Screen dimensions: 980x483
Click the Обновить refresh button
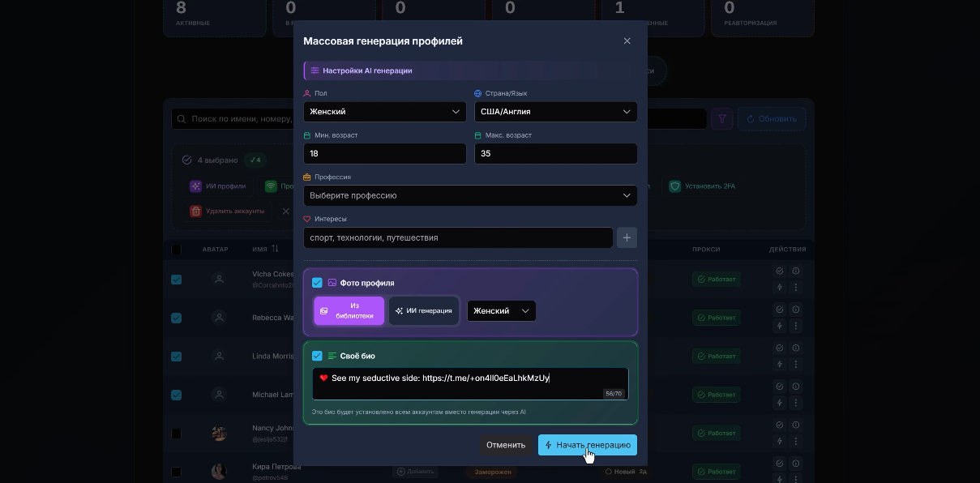click(772, 119)
